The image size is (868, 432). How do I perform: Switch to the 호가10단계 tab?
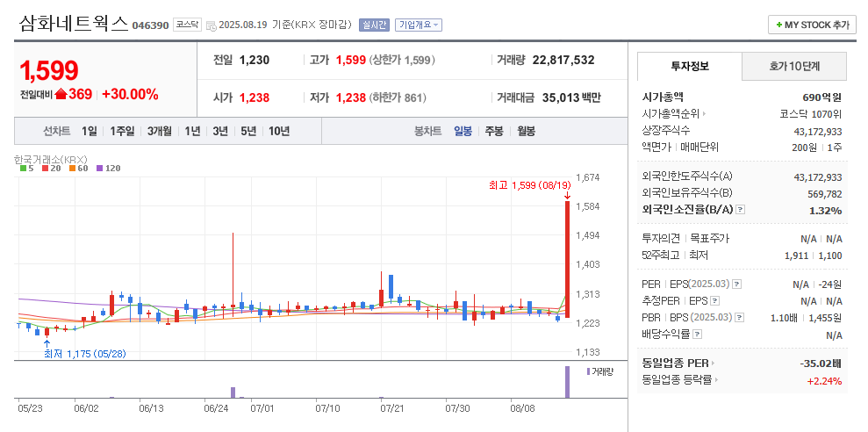(794, 67)
